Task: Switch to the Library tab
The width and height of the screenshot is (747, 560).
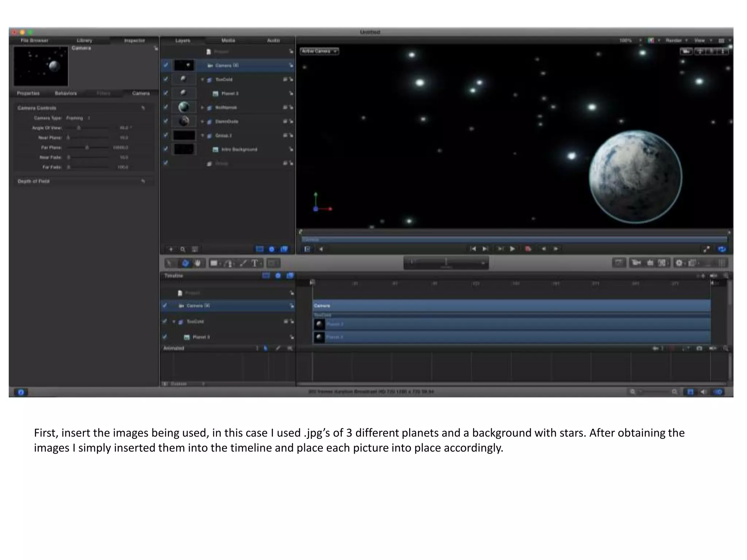Action: [x=84, y=40]
